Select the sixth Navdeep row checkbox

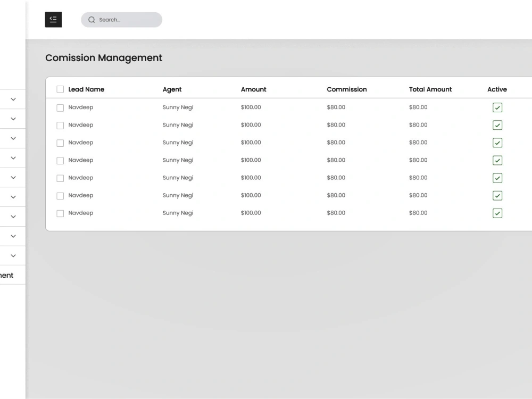60,196
